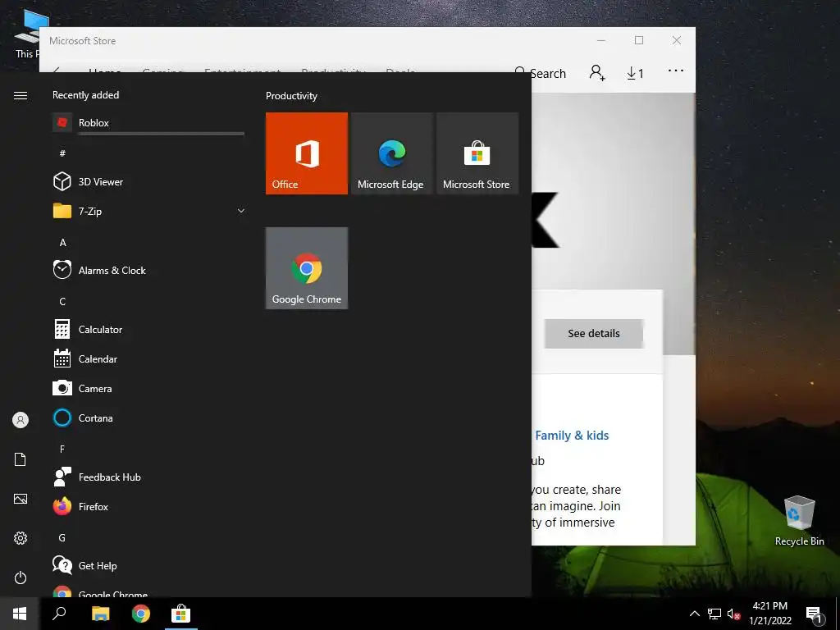Click the muted volume icon in tray
This screenshot has width=840, height=630.
(x=734, y=614)
